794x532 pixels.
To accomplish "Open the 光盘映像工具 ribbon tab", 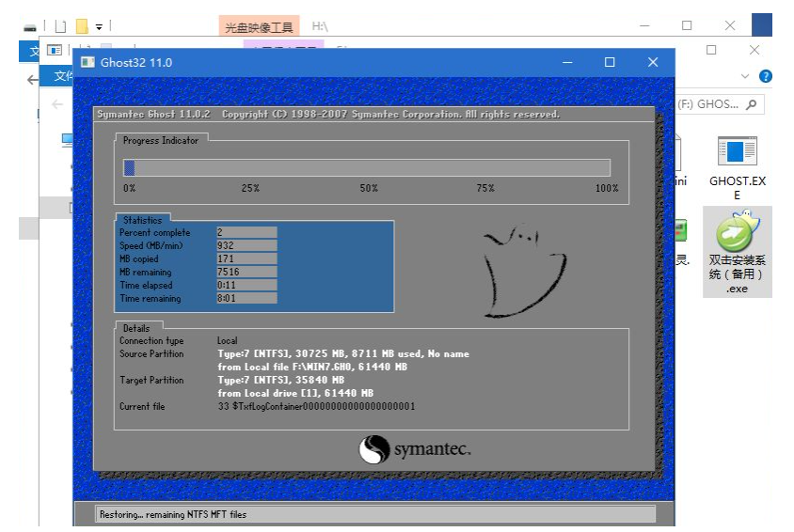I will (259, 27).
